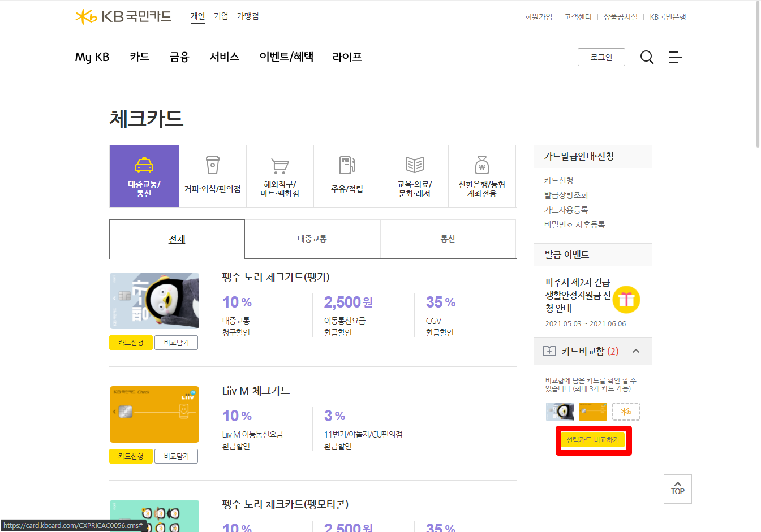
Task: Click the penguin card thumbnail in 카드비교함
Action: 560,412
